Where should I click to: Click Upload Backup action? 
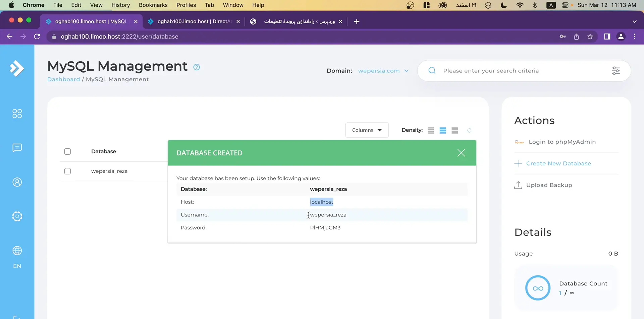point(549,185)
